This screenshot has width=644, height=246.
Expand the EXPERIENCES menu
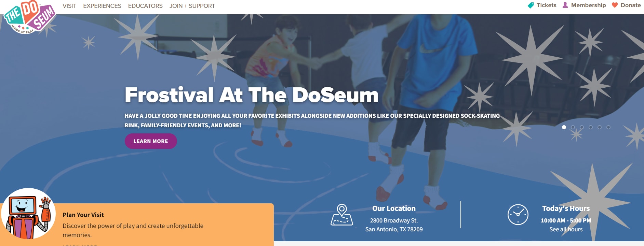click(x=102, y=6)
